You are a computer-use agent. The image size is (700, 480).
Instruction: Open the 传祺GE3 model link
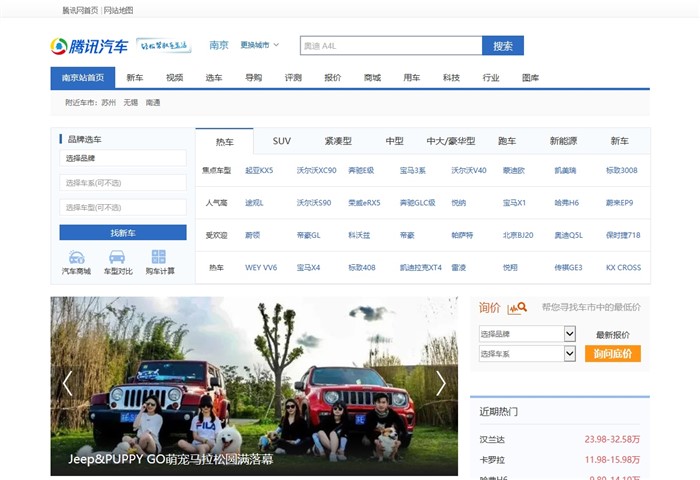point(568,267)
